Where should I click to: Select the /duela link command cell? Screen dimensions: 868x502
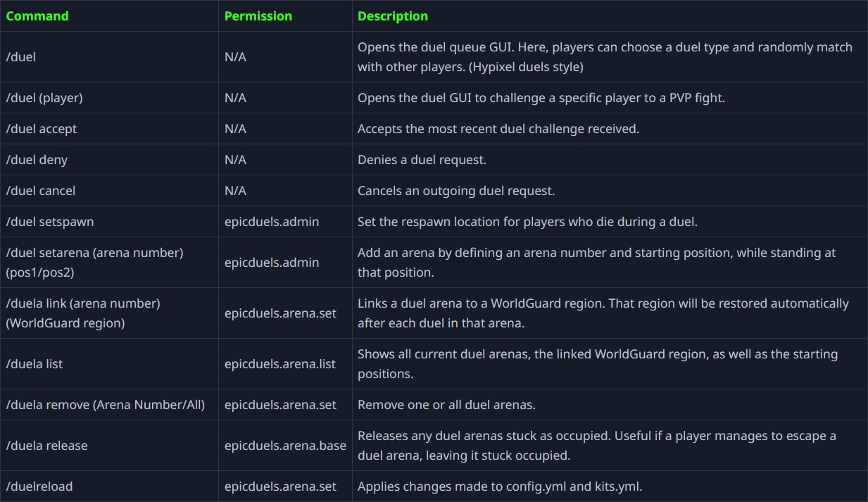(83, 313)
